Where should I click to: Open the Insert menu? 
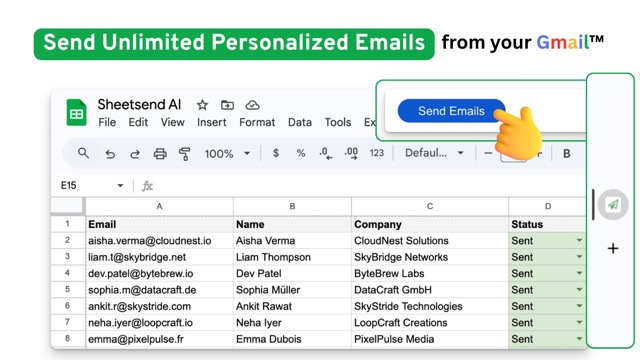211,122
